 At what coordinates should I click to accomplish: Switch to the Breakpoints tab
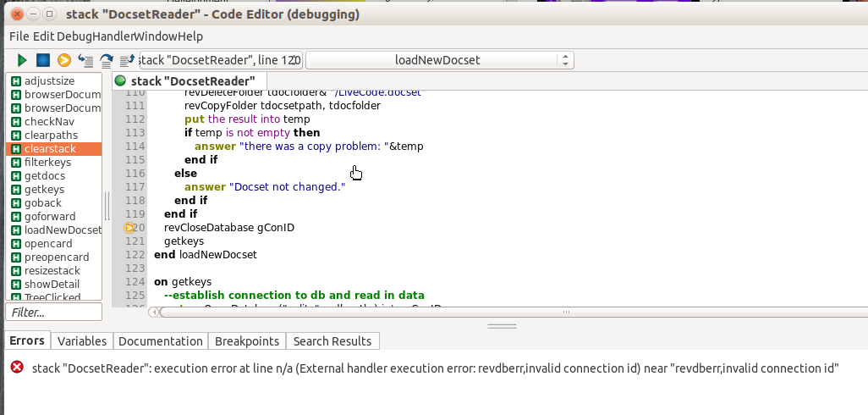[247, 340]
